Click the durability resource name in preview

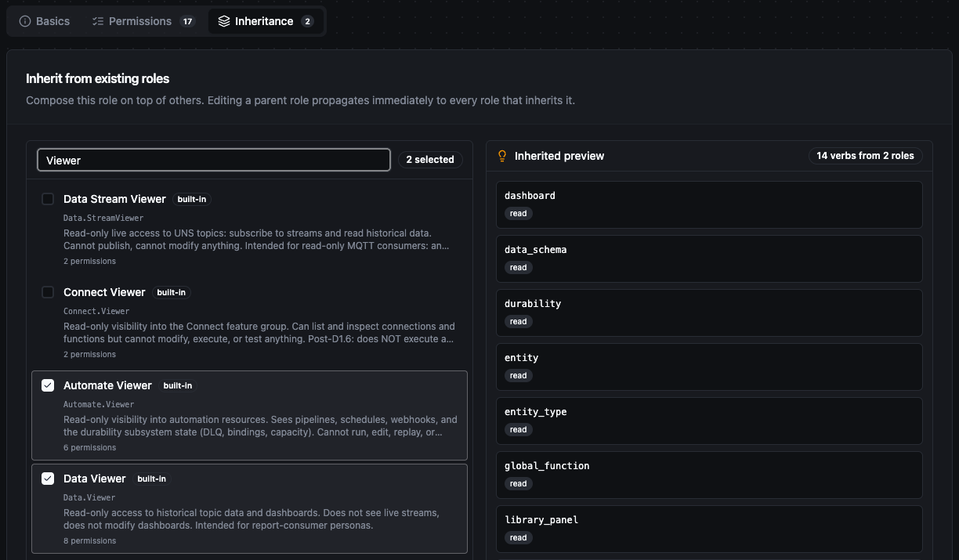pos(533,304)
